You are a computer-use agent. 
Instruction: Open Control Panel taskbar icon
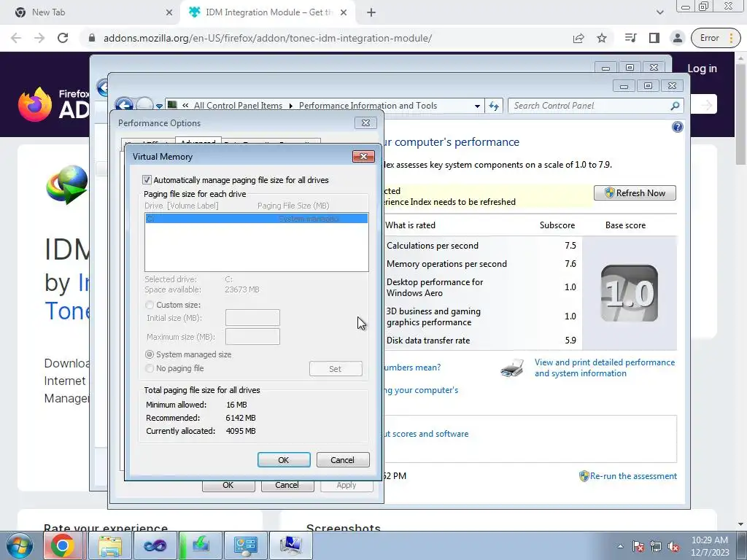(x=246, y=545)
